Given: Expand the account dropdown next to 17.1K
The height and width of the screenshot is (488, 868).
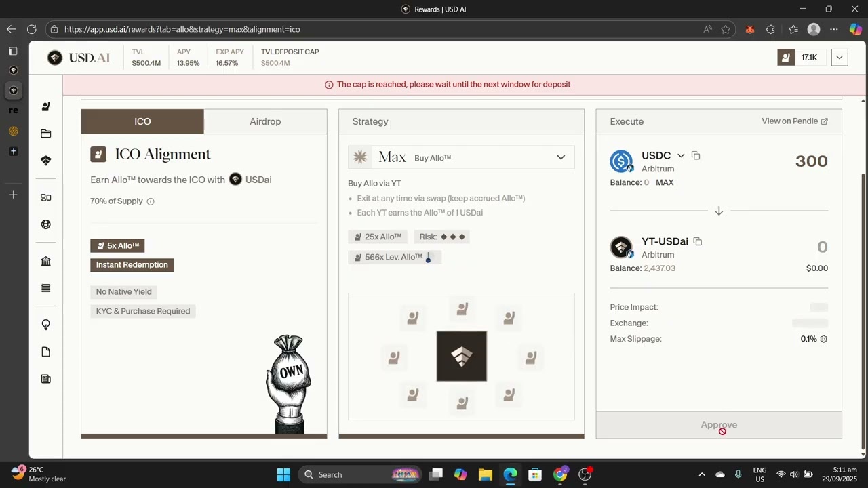Looking at the screenshot, I should [840, 58].
